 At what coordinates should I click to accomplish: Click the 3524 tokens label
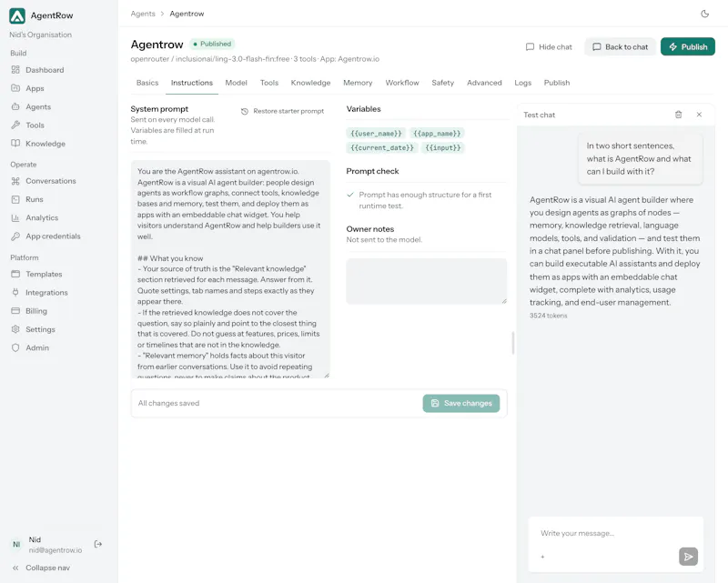pyautogui.click(x=549, y=316)
